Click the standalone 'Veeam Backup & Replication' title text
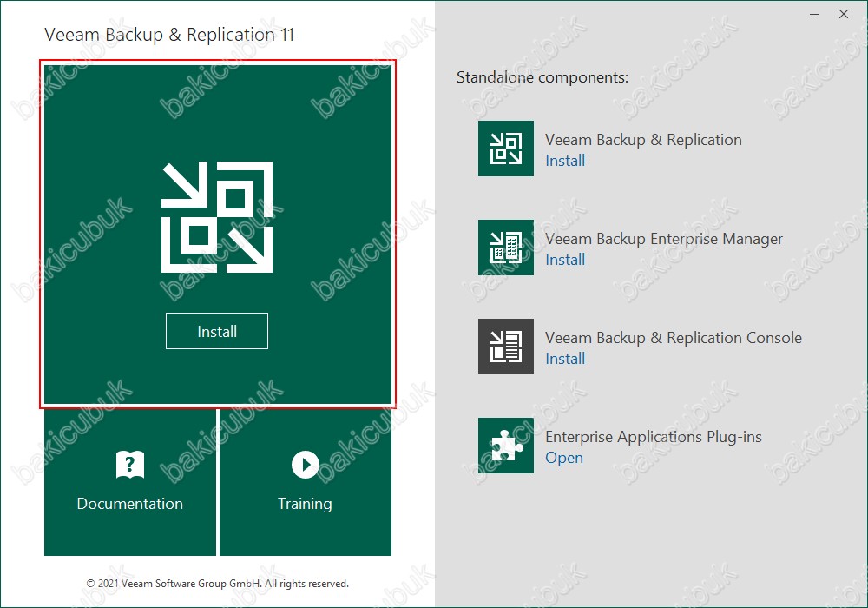The height and width of the screenshot is (608, 868). tap(643, 140)
